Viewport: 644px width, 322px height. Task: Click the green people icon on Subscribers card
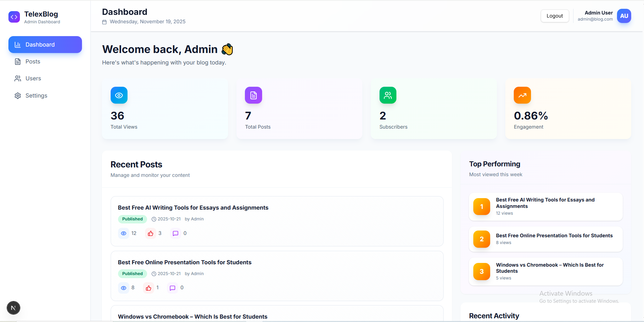pyautogui.click(x=388, y=95)
